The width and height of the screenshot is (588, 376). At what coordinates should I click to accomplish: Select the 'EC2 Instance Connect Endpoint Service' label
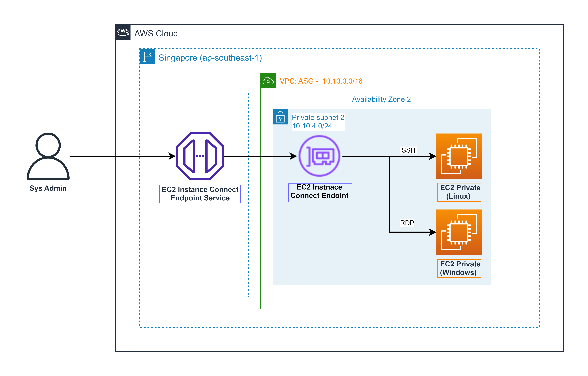click(x=200, y=194)
